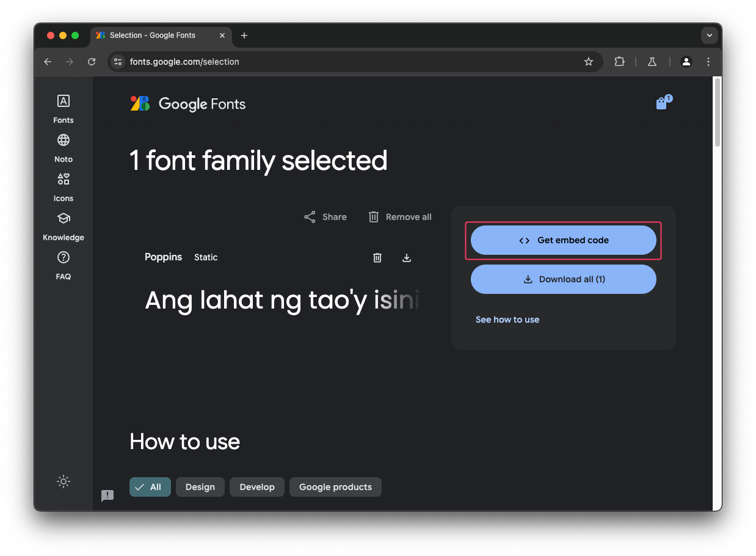
Task: Switch to the "Google products" filter tab
Action: (x=335, y=487)
